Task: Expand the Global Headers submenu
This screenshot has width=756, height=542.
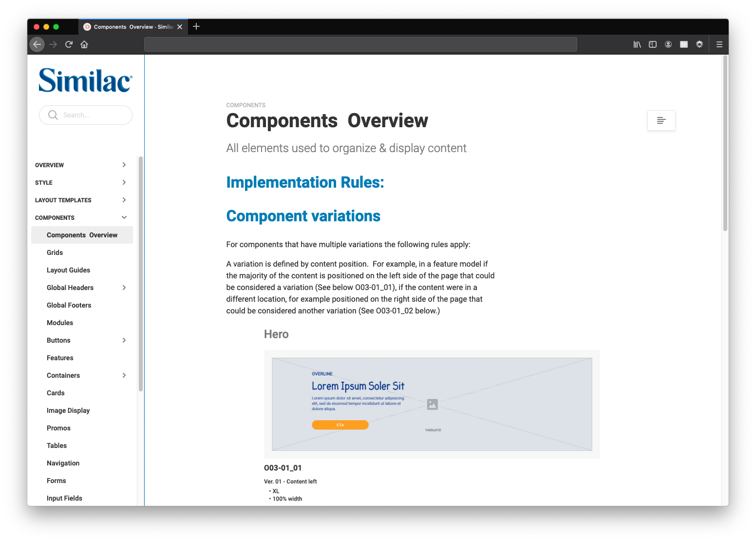Action: point(124,288)
